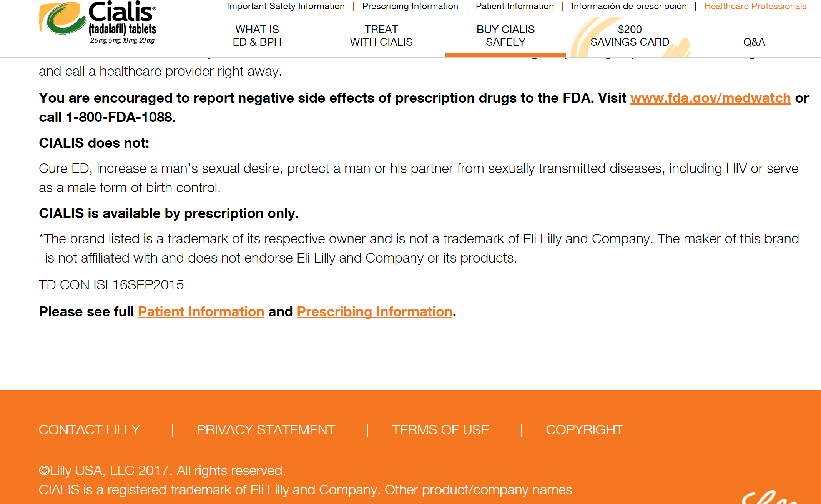821x504 pixels.
Task: Open the PRIVACY STATEMENT footer link
Action: pos(266,430)
